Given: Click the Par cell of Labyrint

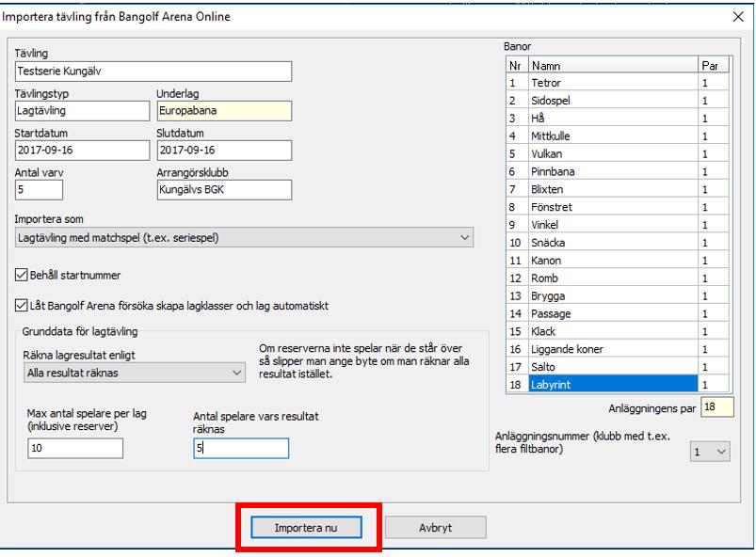Looking at the screenshot, I should pyautogui.click(x=714, y=385).
